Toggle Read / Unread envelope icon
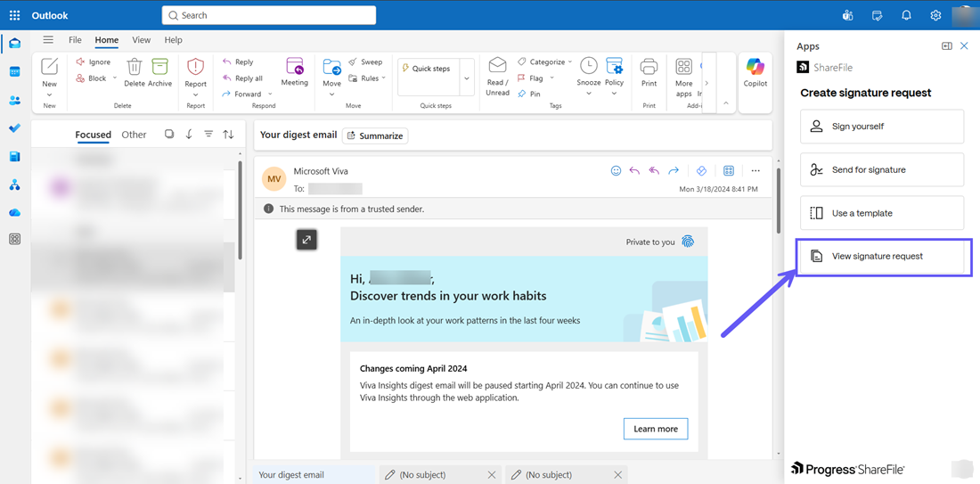Viewport: 980px width, 484px height. [497, 66]
